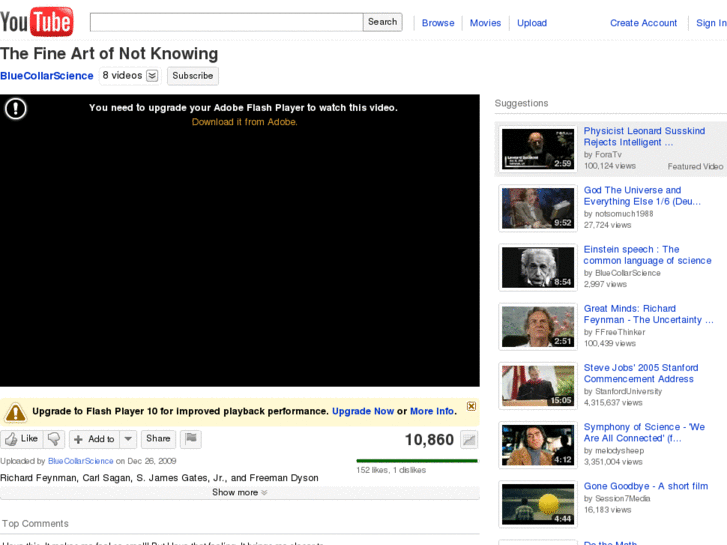Click the Suggestions heading
This screenshot has width=727, height=545.
point(521,103)
